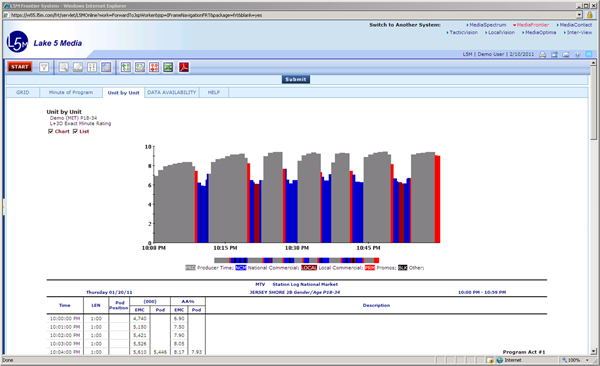Click the 5,150 EMC value
Image resolution: width=600 pixels, height=366 pixels.
click(140, 327)
